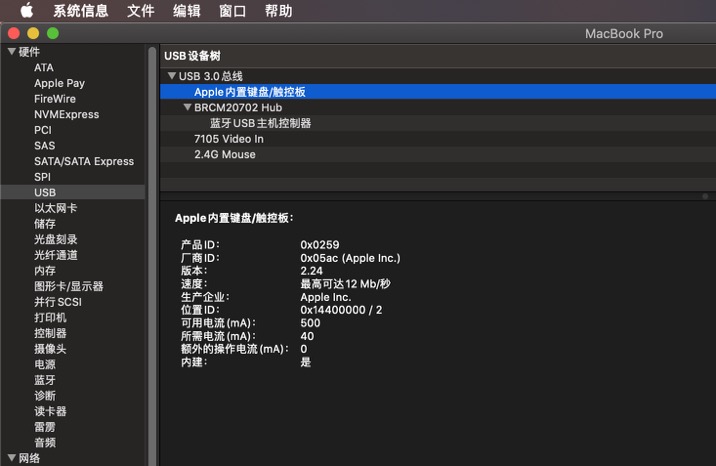716x466 pixels.
Task: Click the product ID value 0x0259
Action: (x=320, y=245)
